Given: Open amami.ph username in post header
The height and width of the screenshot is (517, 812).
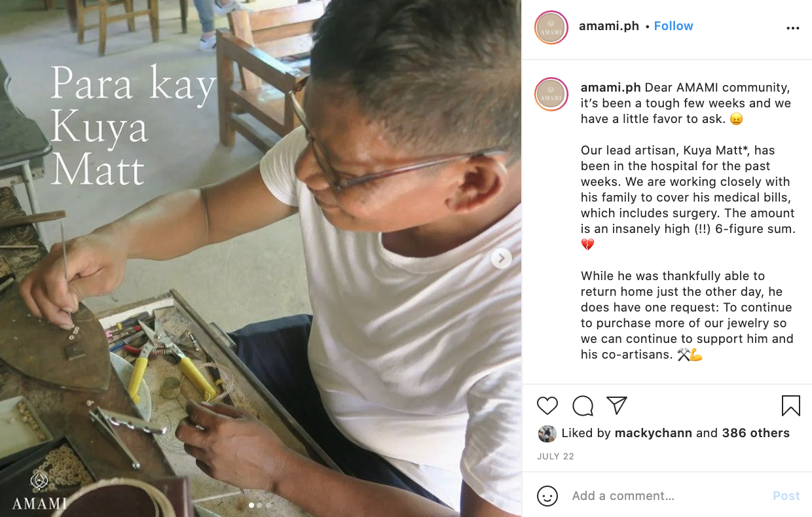Looking at the screenshot, I should (x=609, y=26).
